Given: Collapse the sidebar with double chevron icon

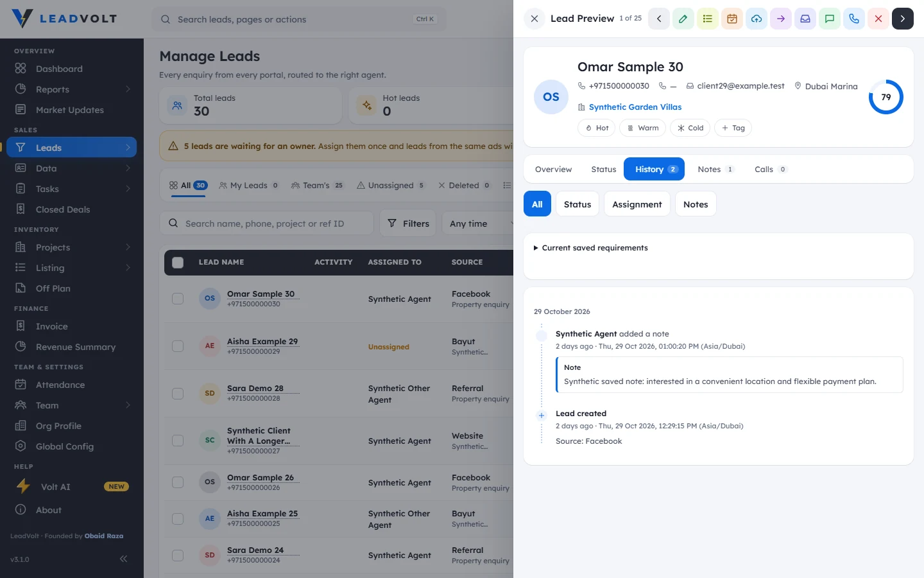Looking at the screenshot, I should [123, 559].
